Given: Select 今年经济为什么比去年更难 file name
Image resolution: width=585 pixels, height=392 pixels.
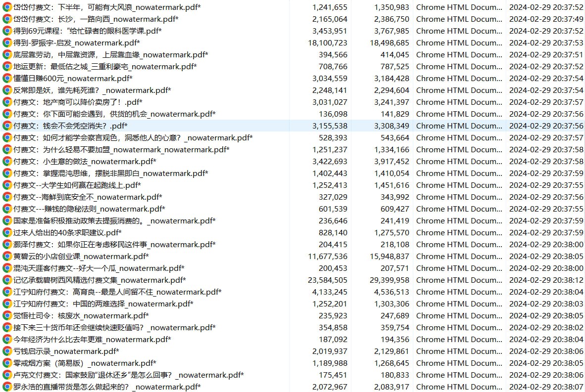Looking at the screenshot, I should [92, 340].
